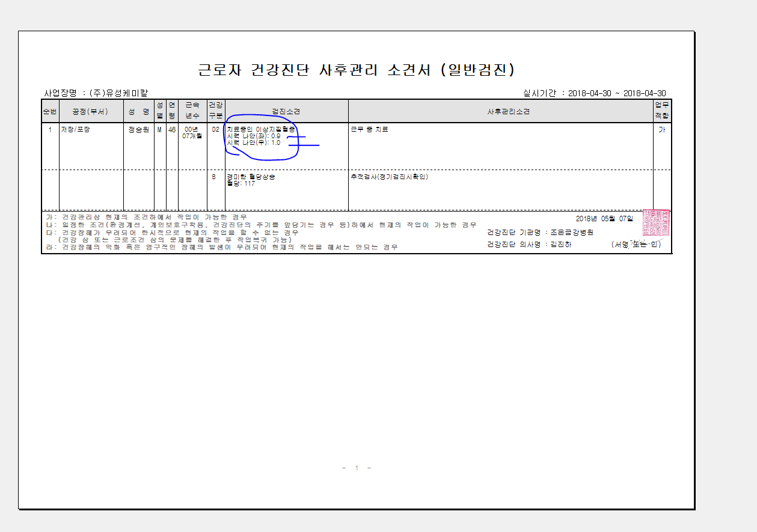Click the employee name 정승원

[x=138, y=129]
